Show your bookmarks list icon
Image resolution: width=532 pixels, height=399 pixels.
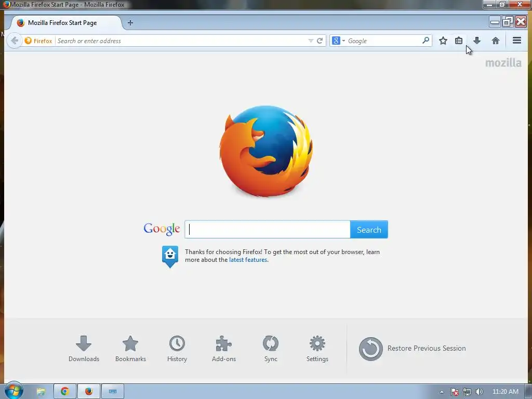point(459,41)
